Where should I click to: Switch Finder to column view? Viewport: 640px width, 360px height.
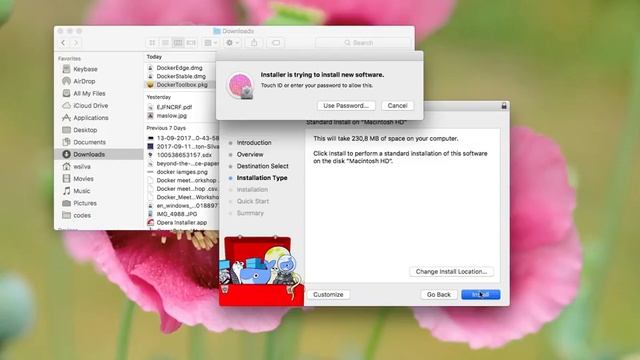coord(178,42)
